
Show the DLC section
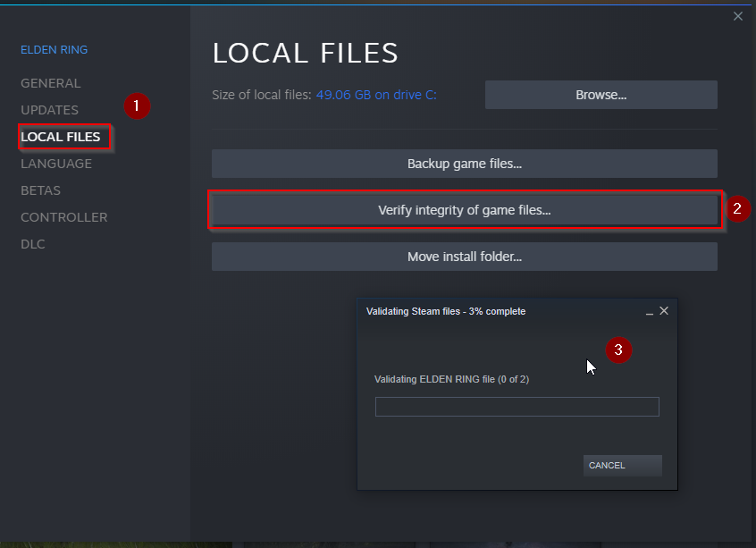coord(33,244)
